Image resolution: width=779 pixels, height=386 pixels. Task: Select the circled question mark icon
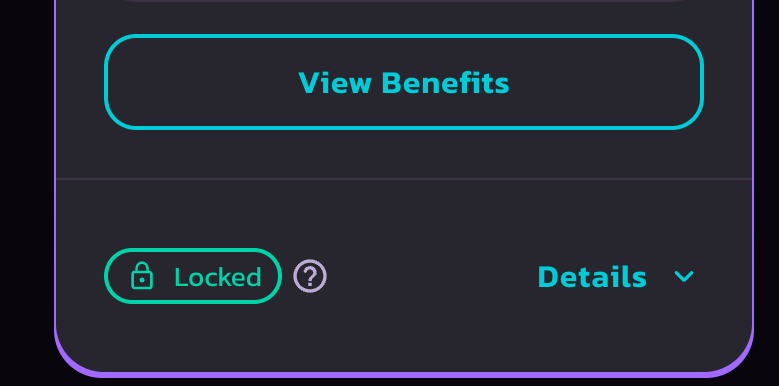point(310,276)
